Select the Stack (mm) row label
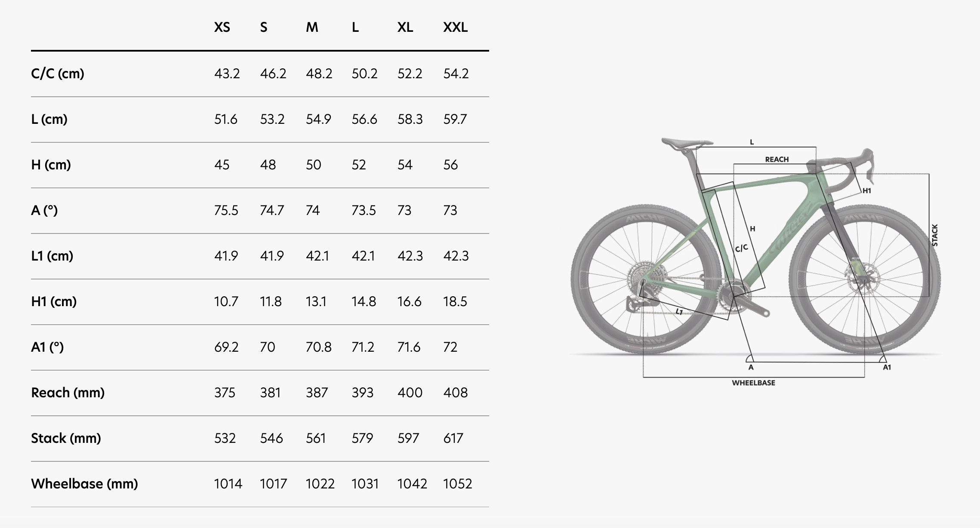The width and height of the screenshot is (980, 528). click(x=66, y=438)
